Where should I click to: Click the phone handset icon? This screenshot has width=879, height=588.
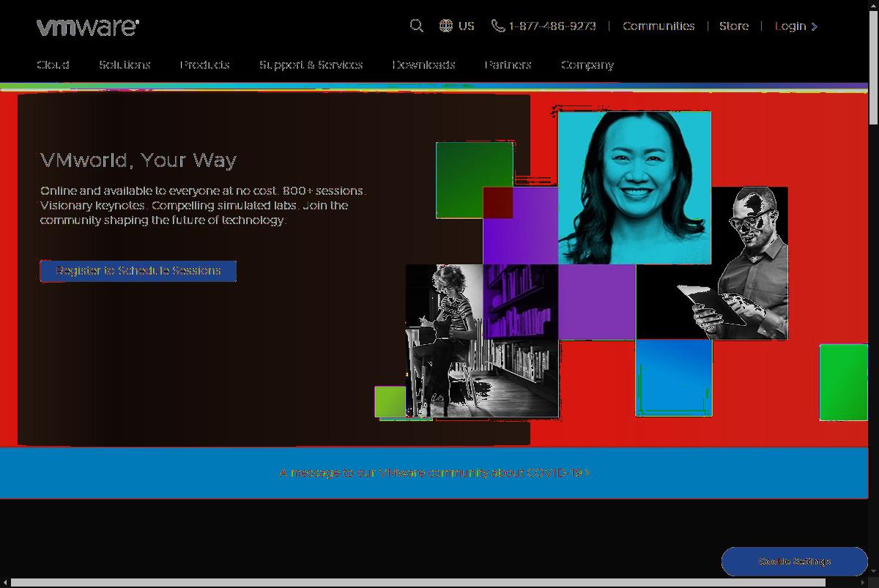pos(498,26)
